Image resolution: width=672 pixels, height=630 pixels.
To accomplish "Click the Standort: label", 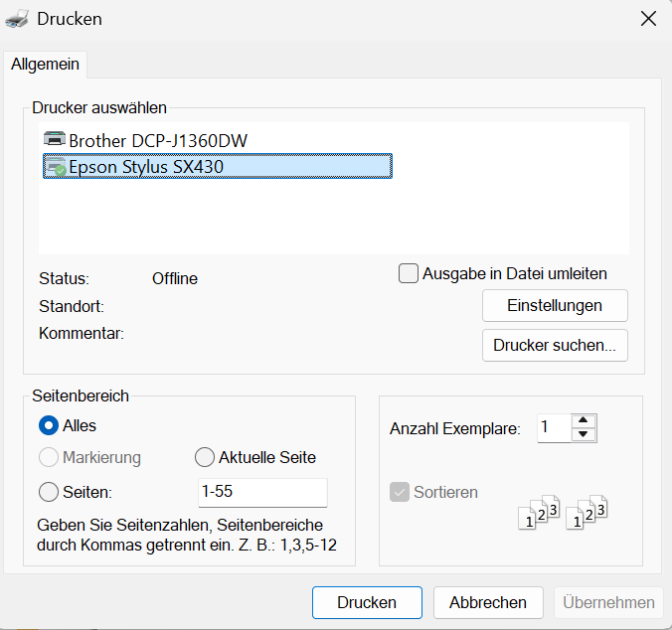I will coord(72,307).
